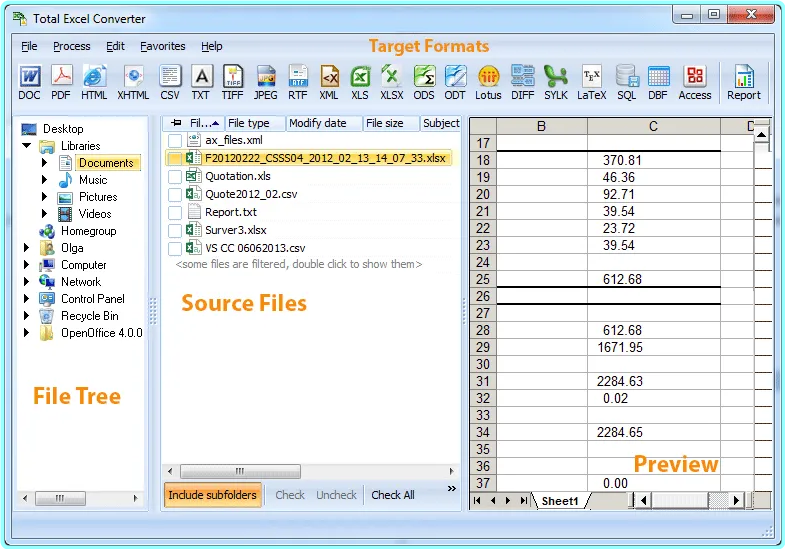Convert to CSV format icon
The width and height of the screenshot is (785, 549).
click(170, 83)
